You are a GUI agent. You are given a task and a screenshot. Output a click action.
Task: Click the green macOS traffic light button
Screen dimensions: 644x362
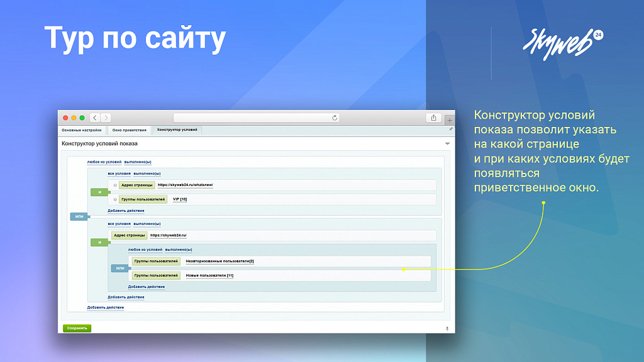pos(81,117)
